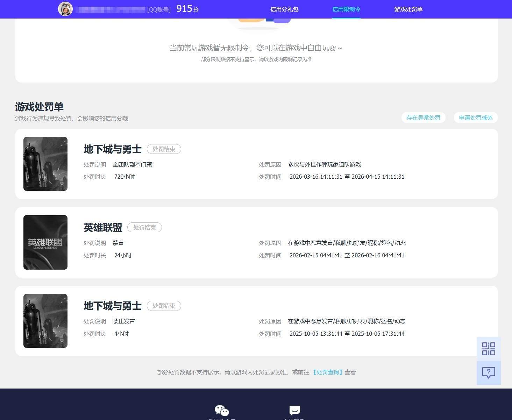Click the 申请处罚减免 button
Viewport: 512px width, 420px height.
tap(476, 118)
